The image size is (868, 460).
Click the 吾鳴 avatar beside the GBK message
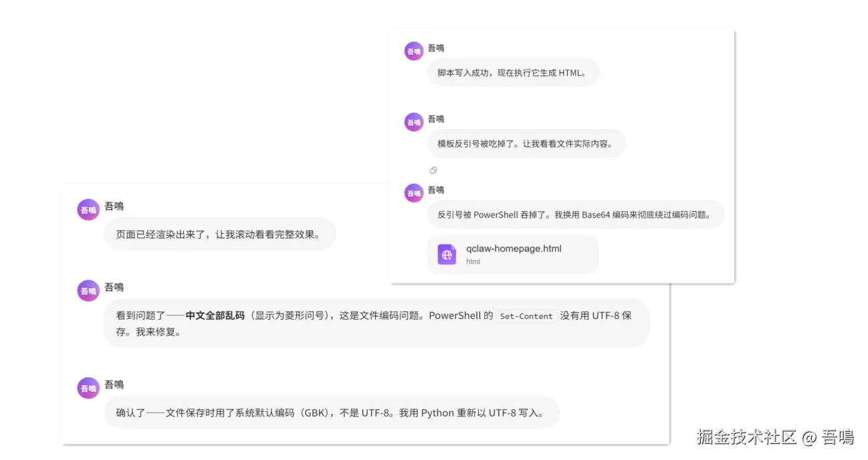point(88,388)
